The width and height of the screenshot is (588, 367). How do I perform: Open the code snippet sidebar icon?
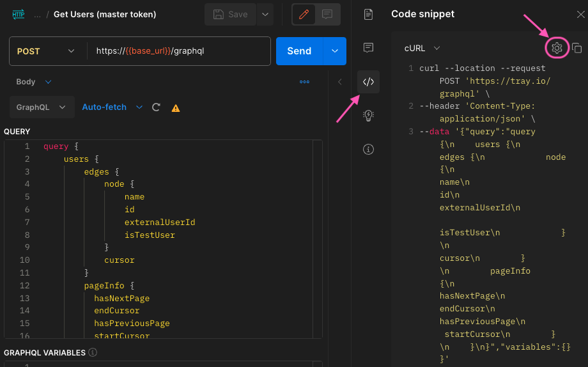[x=368, y=82]
